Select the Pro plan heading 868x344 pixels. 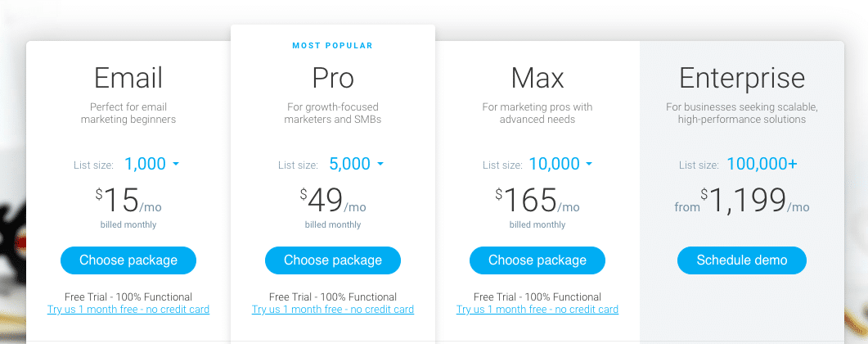[x=333, y=78]
